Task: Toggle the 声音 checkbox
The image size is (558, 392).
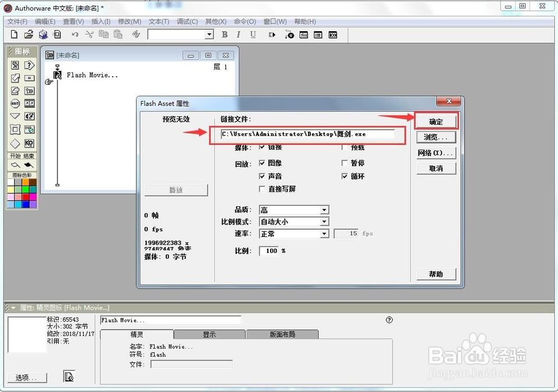Action: (x=262, y=176)
